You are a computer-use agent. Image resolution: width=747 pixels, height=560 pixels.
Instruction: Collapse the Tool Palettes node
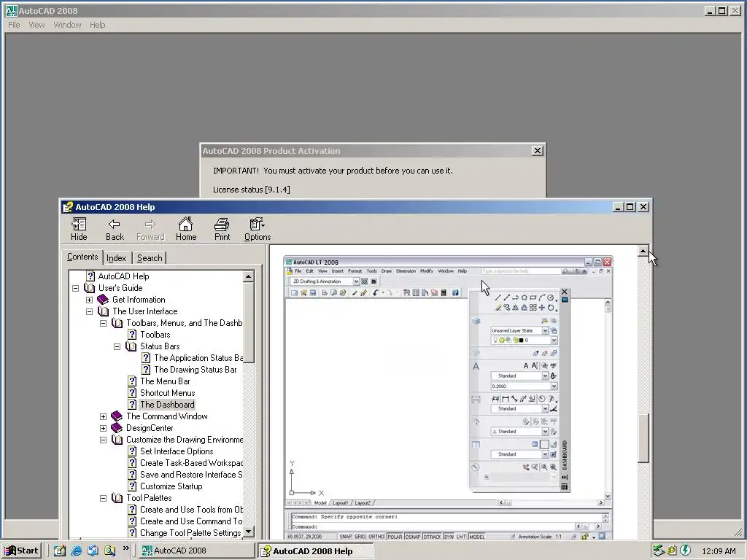103,498
